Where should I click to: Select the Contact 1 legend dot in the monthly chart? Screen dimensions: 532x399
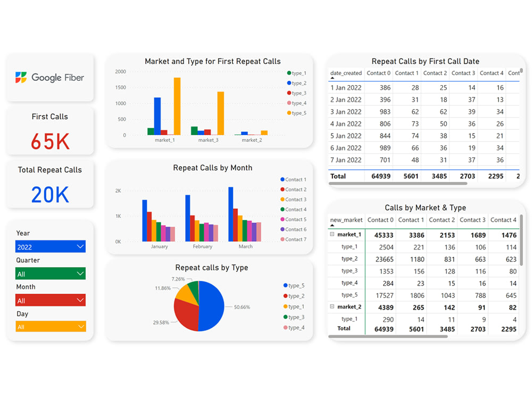click(282, 179)
